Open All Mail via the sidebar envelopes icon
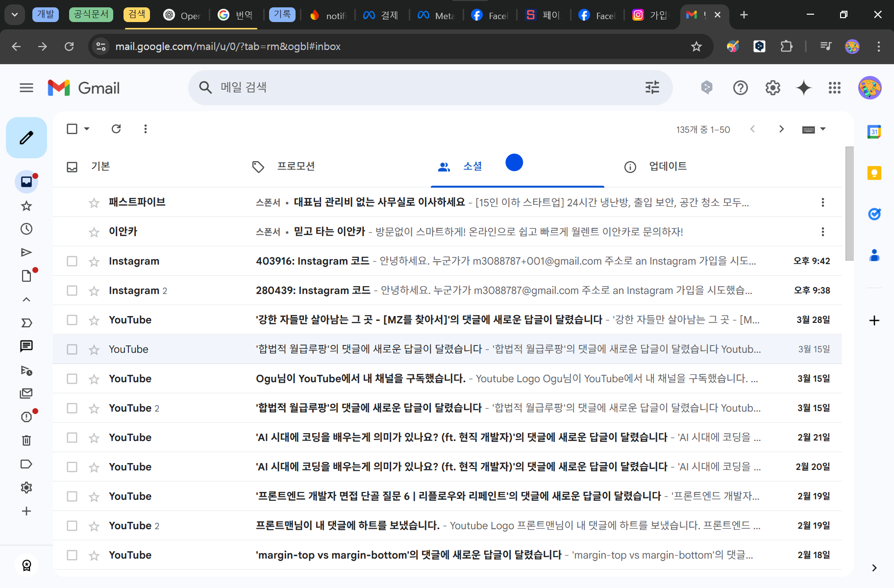The image size is (894, 588). coord(26,393)
